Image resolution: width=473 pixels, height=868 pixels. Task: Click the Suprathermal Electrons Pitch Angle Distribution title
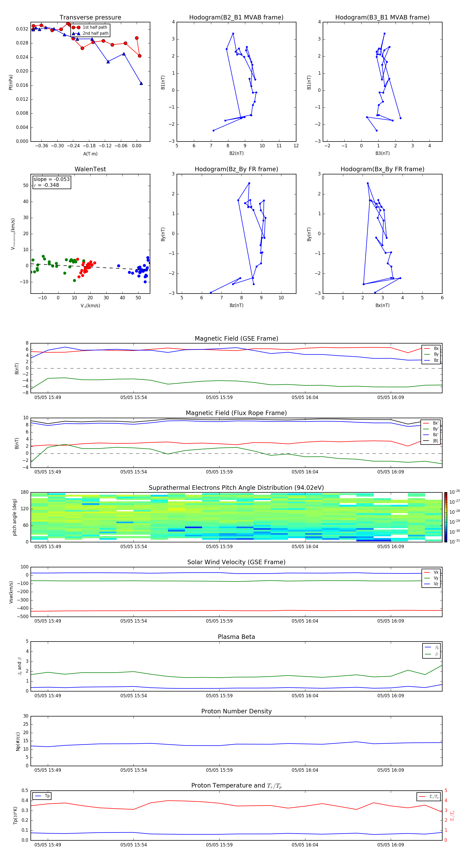236,488
